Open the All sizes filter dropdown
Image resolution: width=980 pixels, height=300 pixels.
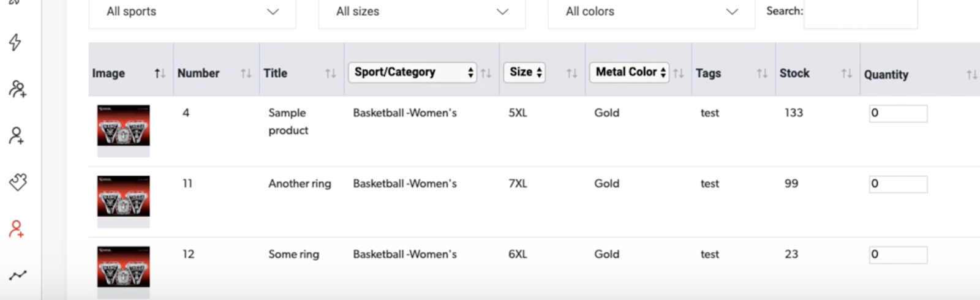tap(422, 12)
